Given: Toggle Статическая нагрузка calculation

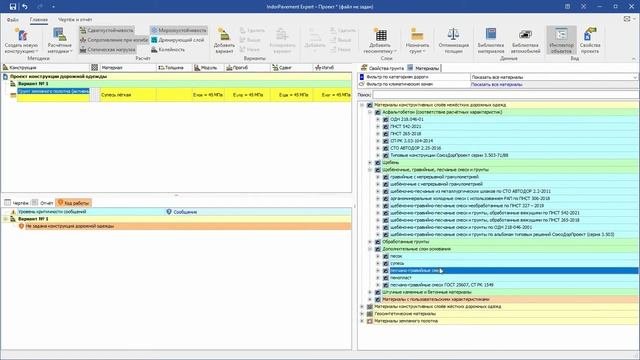Looking at the screenshot, I should point(108,49).
